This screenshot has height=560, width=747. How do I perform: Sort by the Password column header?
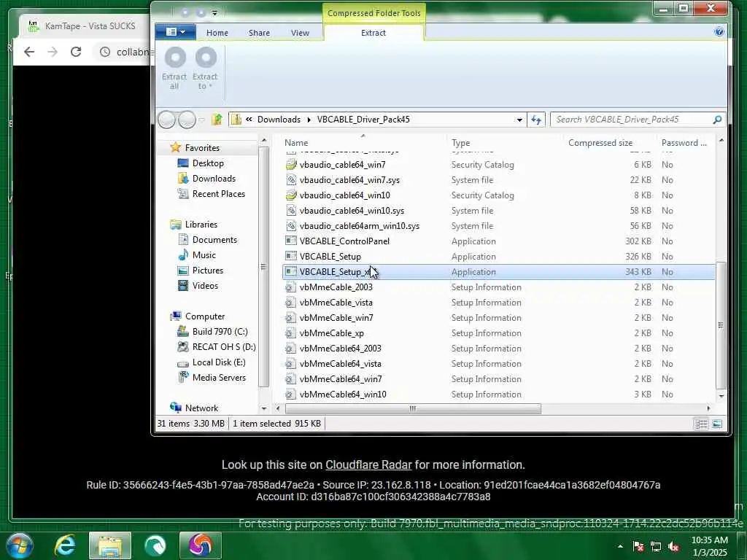684,143
